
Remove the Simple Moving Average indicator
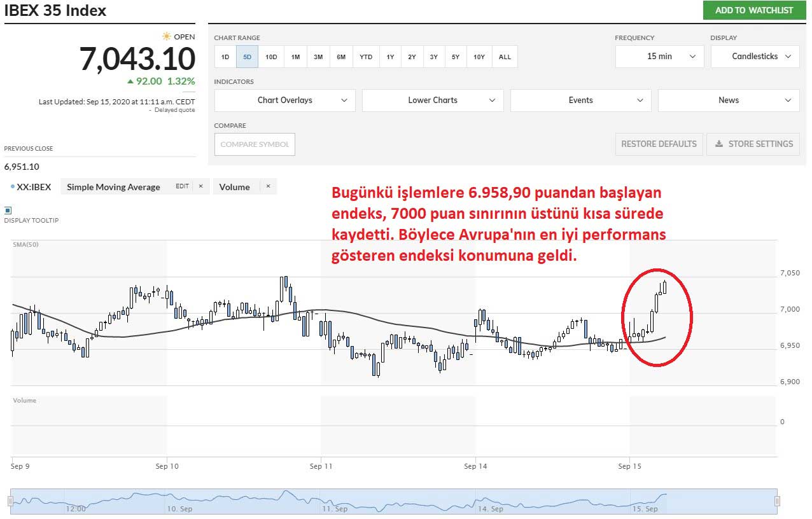click(x=200, y=186)
